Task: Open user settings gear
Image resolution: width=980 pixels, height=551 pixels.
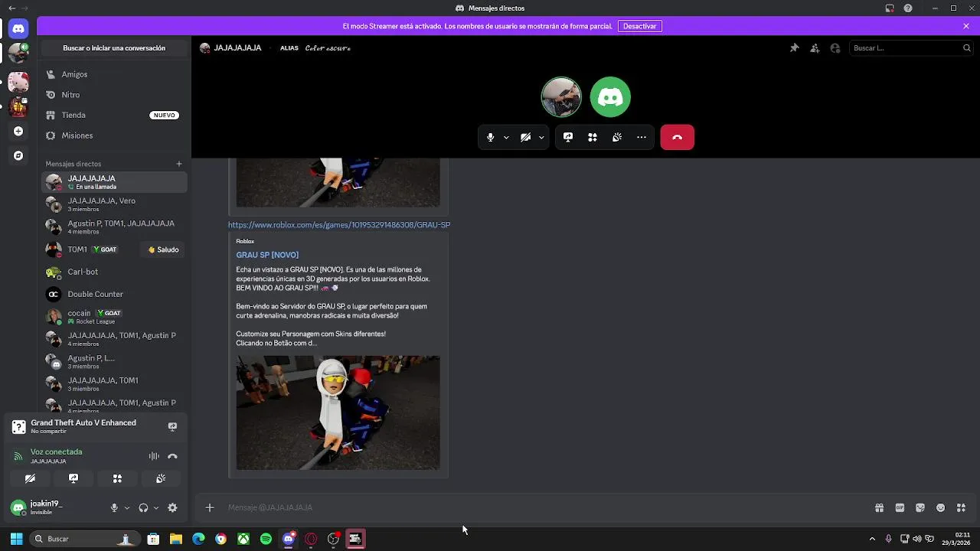Action: (x=172, y=507)
